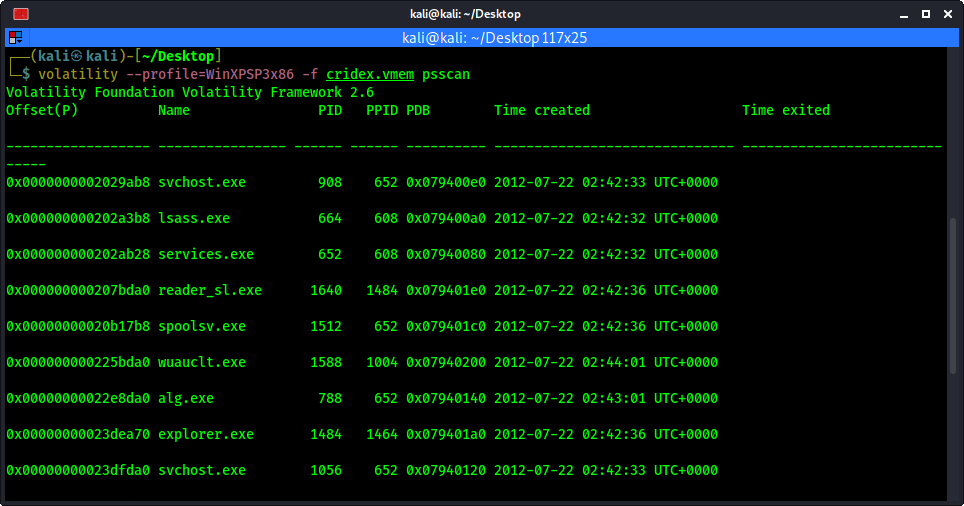Click the red terminal app icon in title bar
The height and width of the screenshot is (506, 964).
(x=20, y=14)
